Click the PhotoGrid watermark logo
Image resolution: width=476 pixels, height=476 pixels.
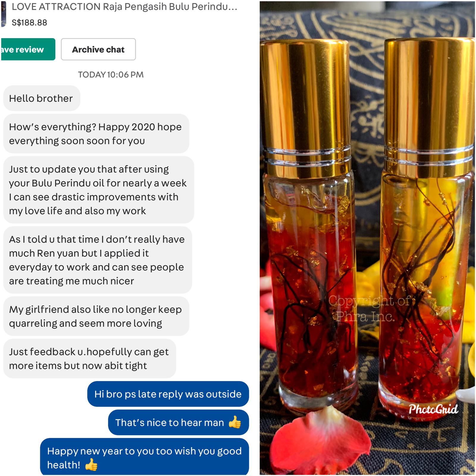click(433, 409)
